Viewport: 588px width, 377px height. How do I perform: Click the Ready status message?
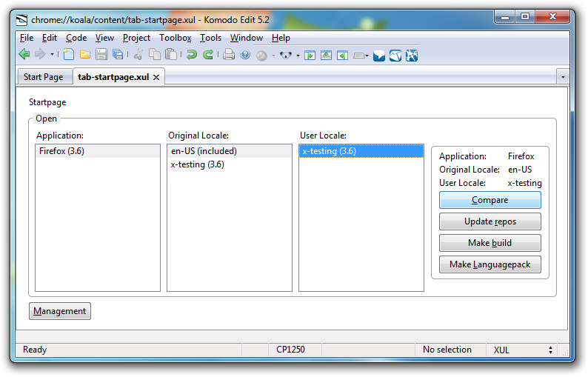click(x=35, y=350)
